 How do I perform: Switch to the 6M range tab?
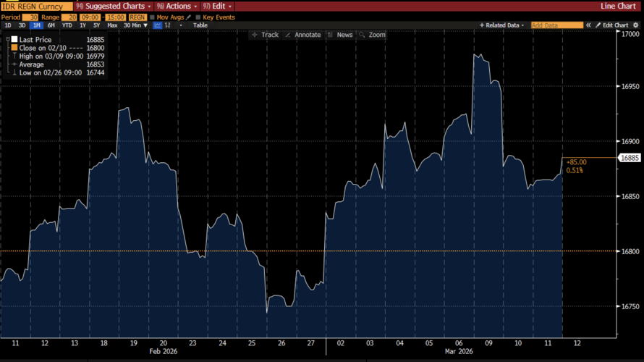pyautogui.click(x=51, y=25)
